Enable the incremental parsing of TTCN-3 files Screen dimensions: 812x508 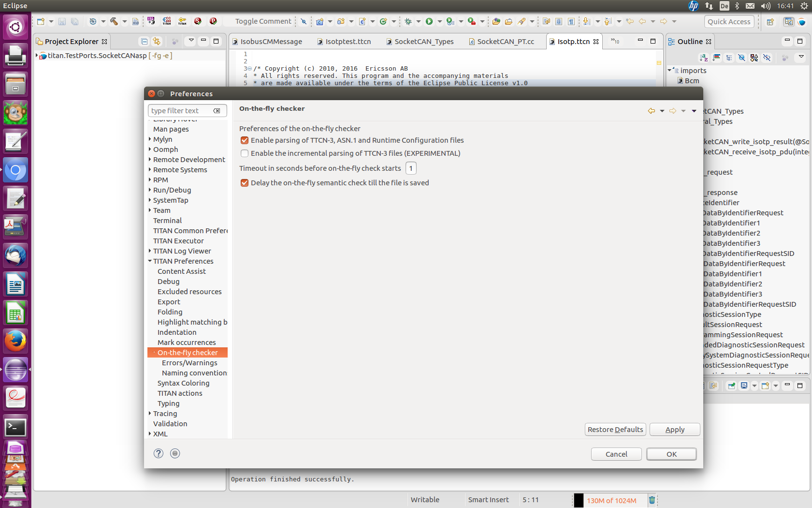(x=245, y=153)
